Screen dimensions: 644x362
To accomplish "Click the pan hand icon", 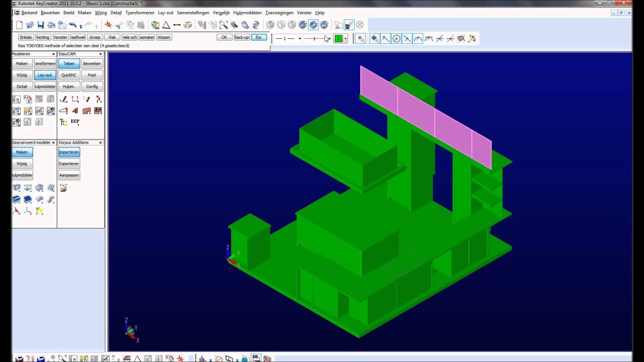I will click(245, 25).
